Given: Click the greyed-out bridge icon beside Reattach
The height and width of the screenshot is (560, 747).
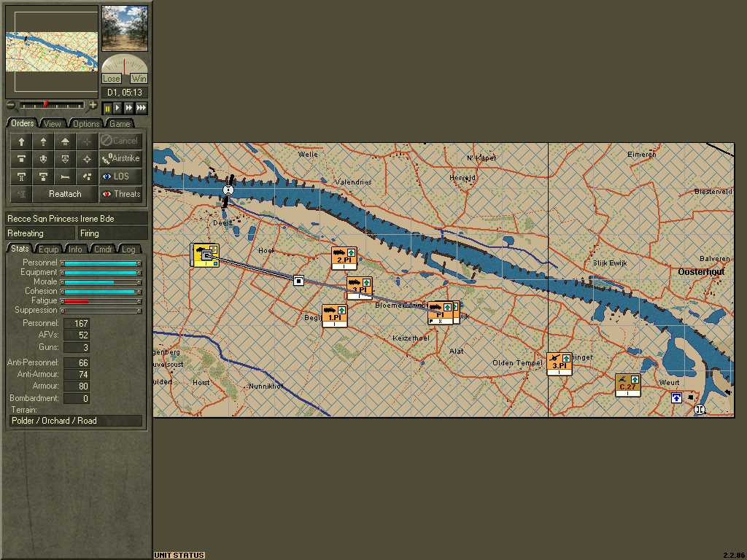Looking at the screenshot, I should point(21,194).
